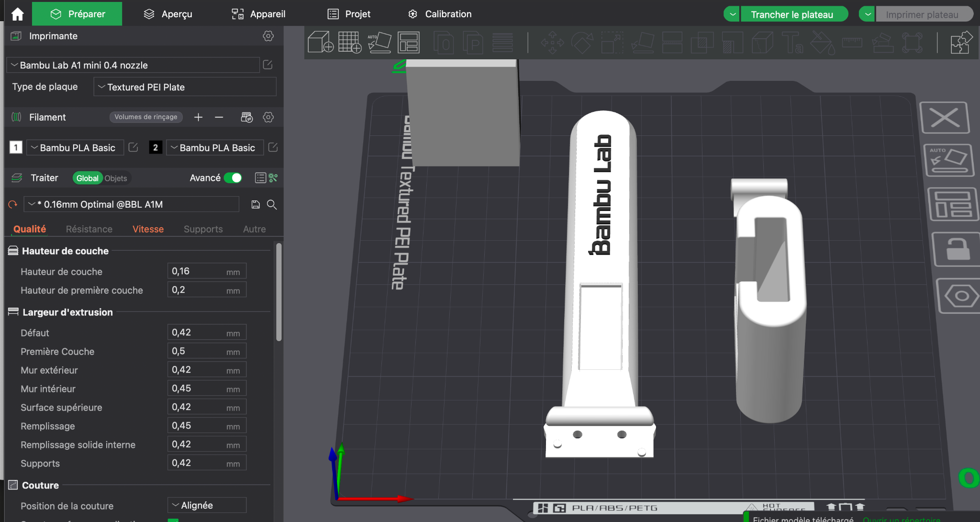This screenshot has height=522, width=980.
Task: Select the Text shape tool
Action: click(792, 43)
